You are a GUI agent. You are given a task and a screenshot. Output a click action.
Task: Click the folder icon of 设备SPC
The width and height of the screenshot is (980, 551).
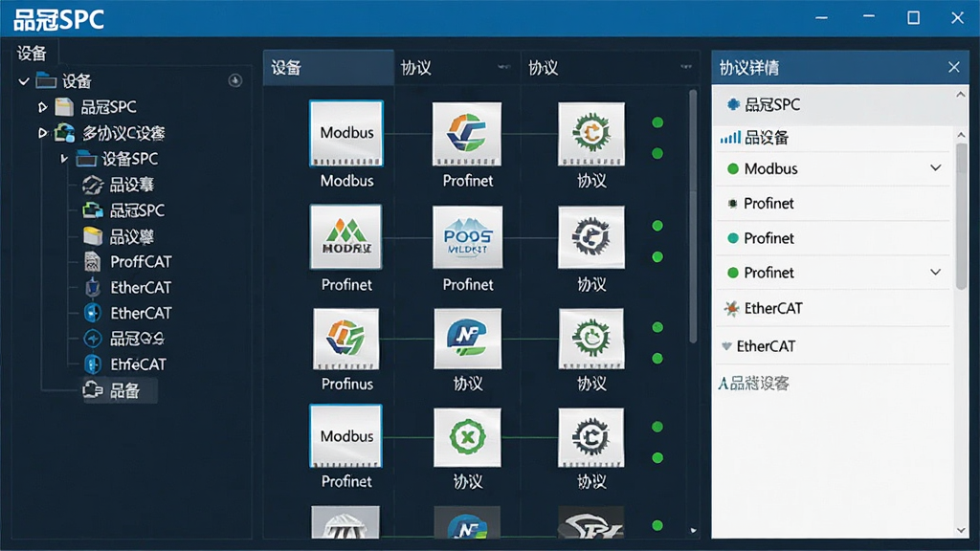(x=86, y=159)
